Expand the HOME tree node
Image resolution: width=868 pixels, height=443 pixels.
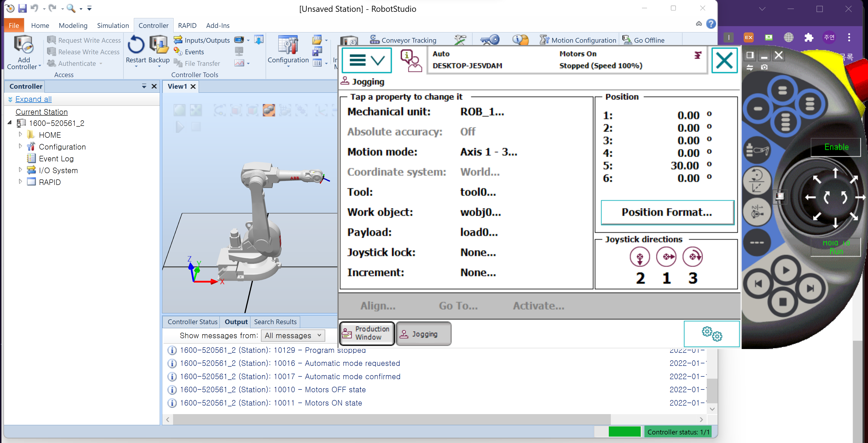click(x=20, y=134)
